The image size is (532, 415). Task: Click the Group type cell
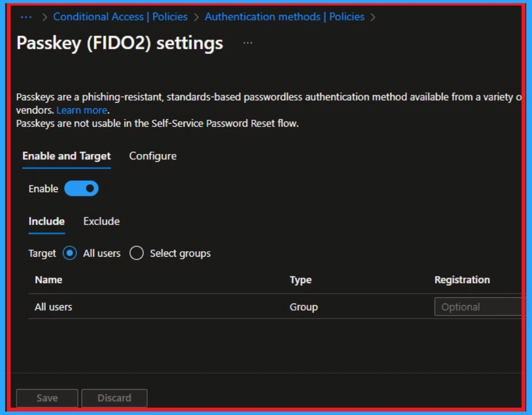304,307
